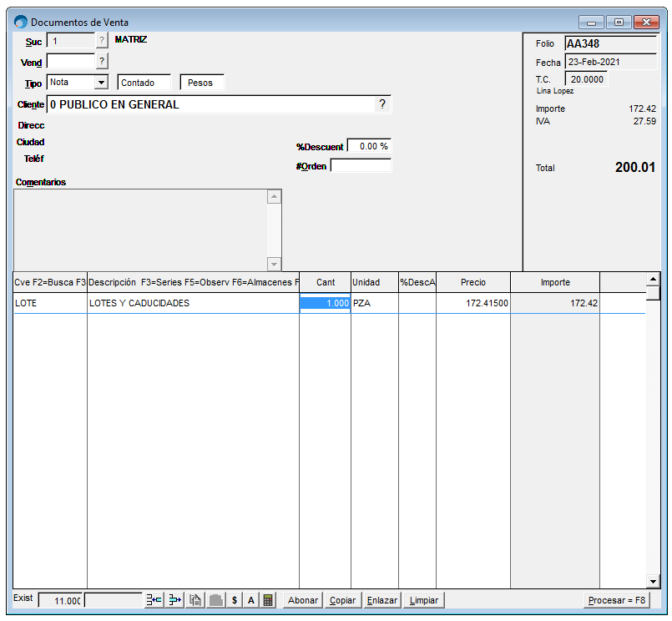Click the Enlazar button

click(381, 600)
